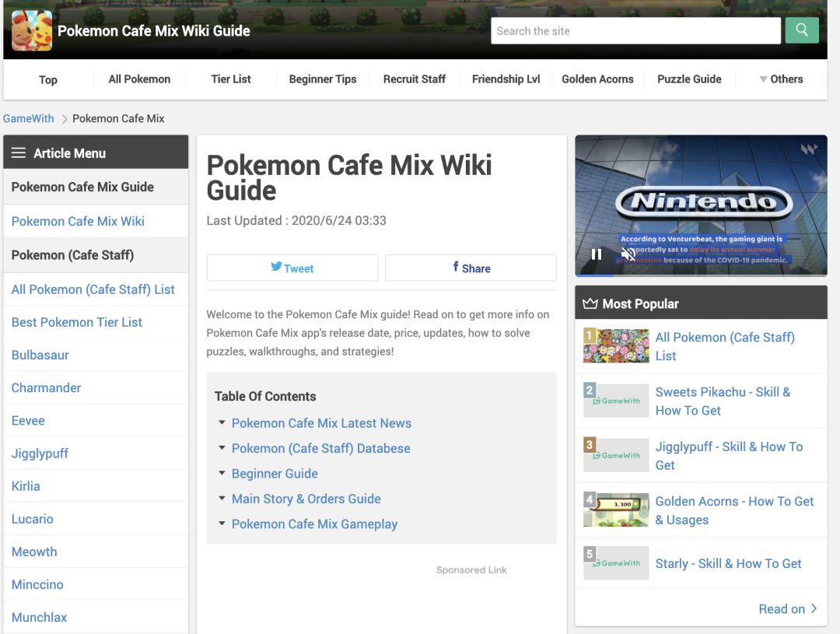
Task: Open the Jigglypuff sidebar link
Action: pos(40,454)
